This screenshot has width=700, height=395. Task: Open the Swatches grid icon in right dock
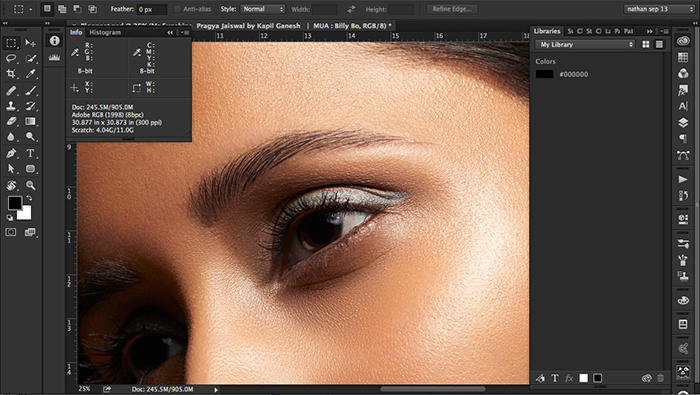[x=683, y=57]
